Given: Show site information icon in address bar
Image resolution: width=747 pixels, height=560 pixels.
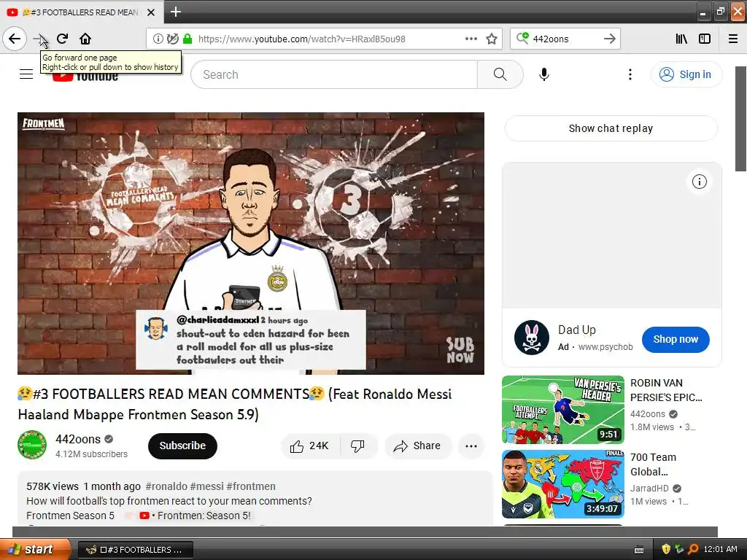Looking at the screenshot, I should 158,39.
